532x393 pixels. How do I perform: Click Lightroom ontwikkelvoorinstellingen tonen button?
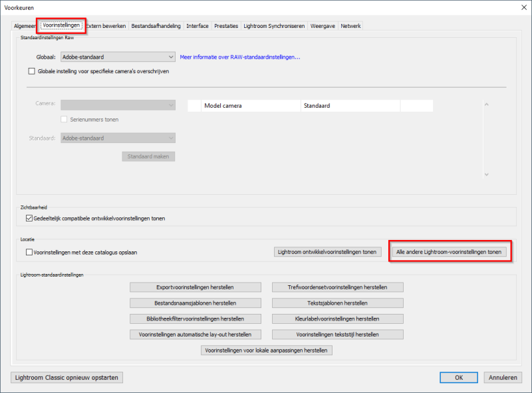click(x=327, y=252)
